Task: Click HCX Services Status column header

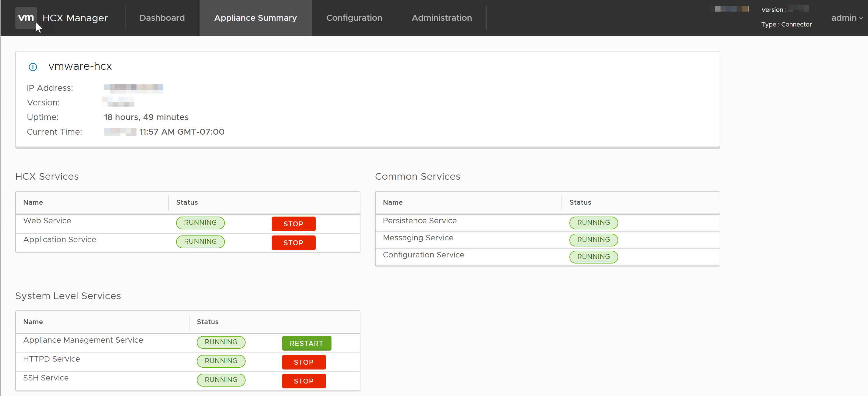Action: click(x=187, y=202)
